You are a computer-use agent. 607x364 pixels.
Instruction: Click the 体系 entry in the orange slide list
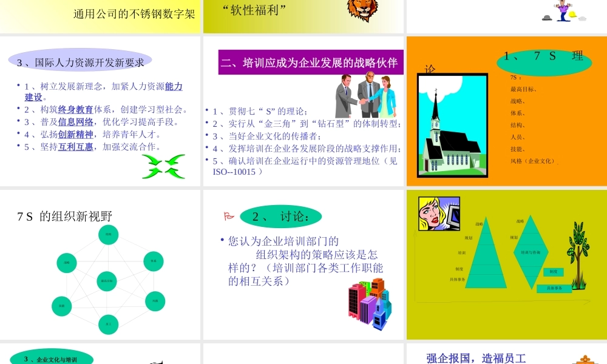click(x=518, y=113)
